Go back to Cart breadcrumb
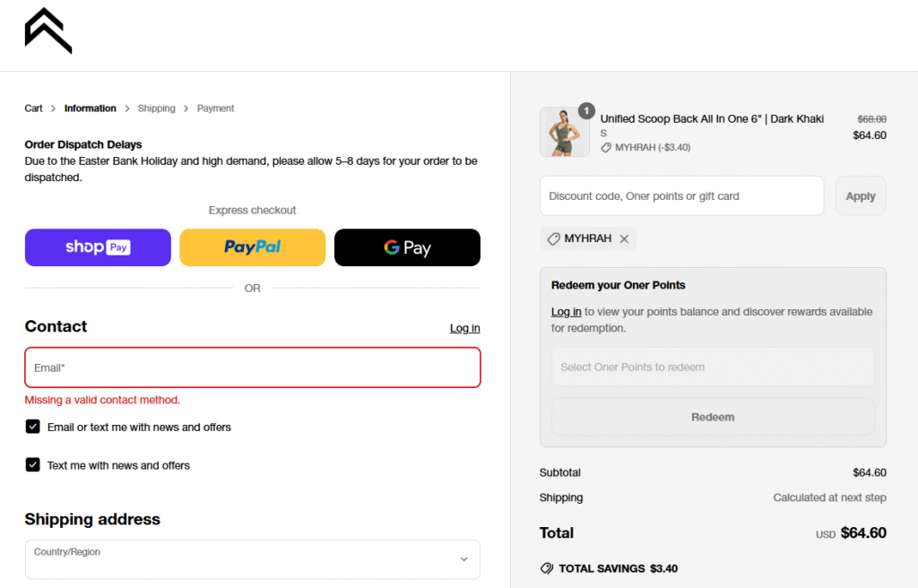This screenshot has width=918, height=588. tap(33, 108)
